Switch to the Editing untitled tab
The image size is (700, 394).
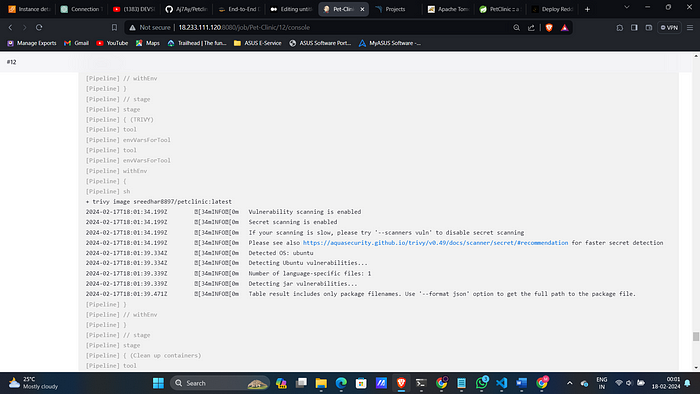point(291,9)
